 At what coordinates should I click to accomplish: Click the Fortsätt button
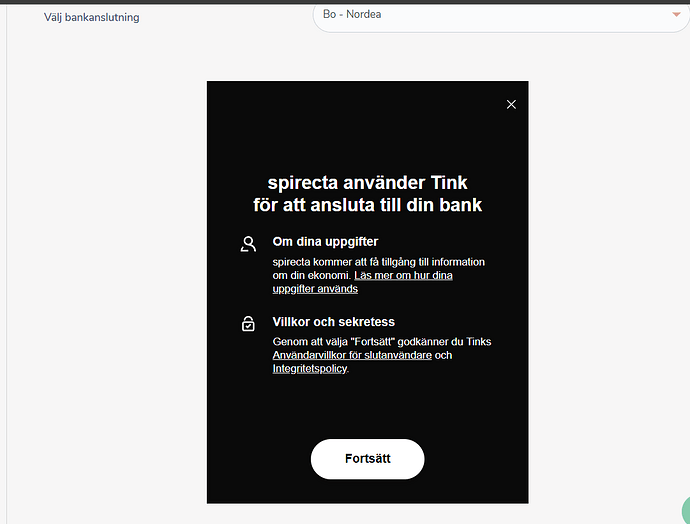(367, 458)
